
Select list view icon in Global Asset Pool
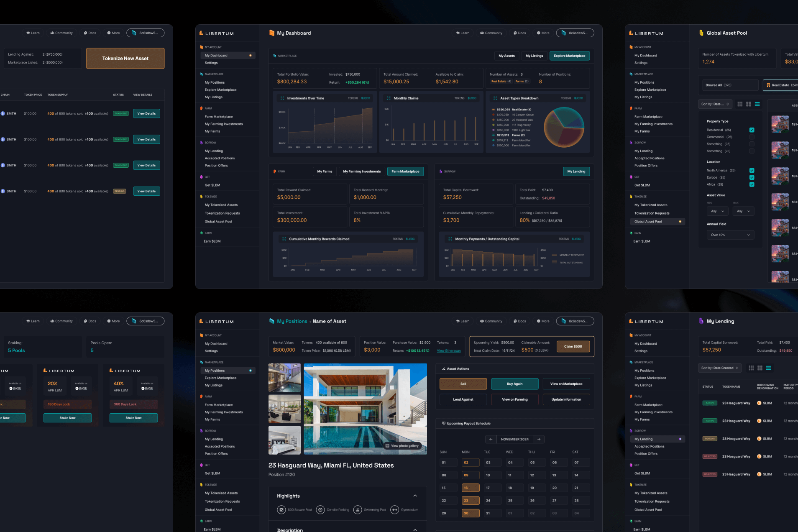[757, 104]
